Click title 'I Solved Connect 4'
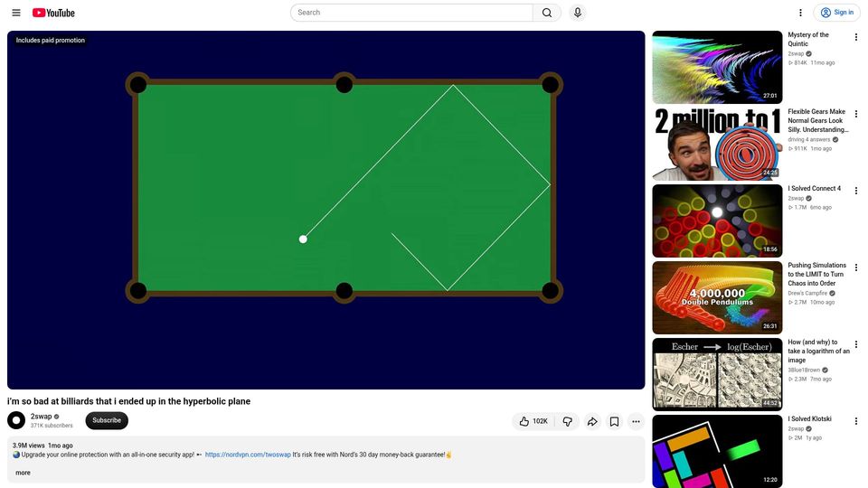The width and height of the screenshot is (868, 488). pos(815,189)
